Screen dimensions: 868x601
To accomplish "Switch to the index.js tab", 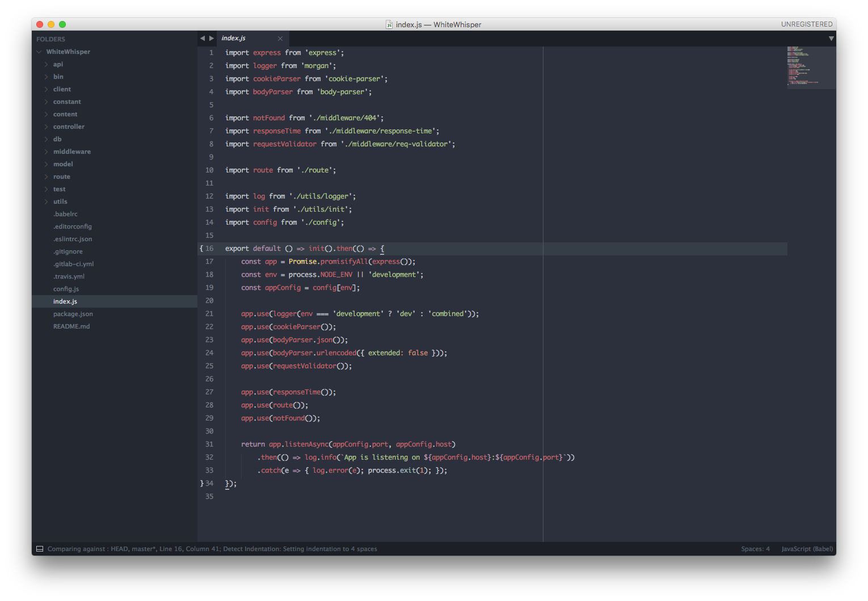I will [x=234, y=38].
